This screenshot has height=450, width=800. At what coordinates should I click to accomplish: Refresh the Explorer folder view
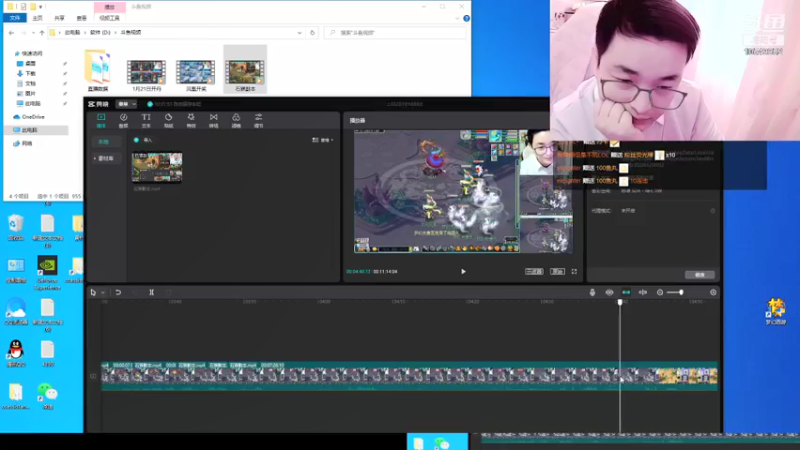click(312, 33)
